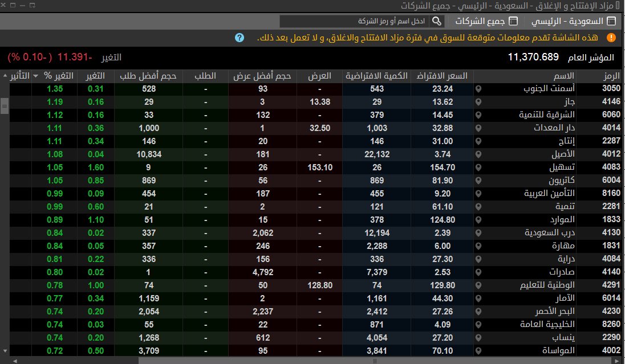Sort by حجم أفضل عرض column header
Image resolution: width=625 pixels, height=364 pixels.
click(262, 76)
